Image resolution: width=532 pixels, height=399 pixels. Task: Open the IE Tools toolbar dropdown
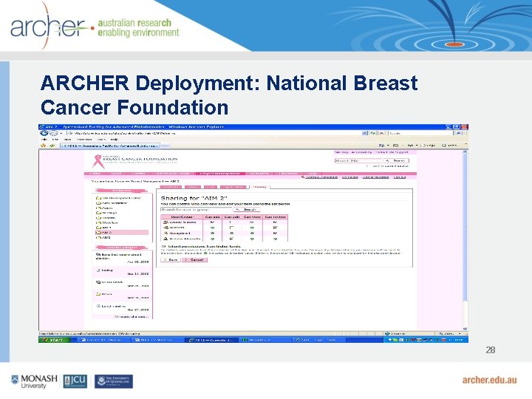[x=450, y=146]
